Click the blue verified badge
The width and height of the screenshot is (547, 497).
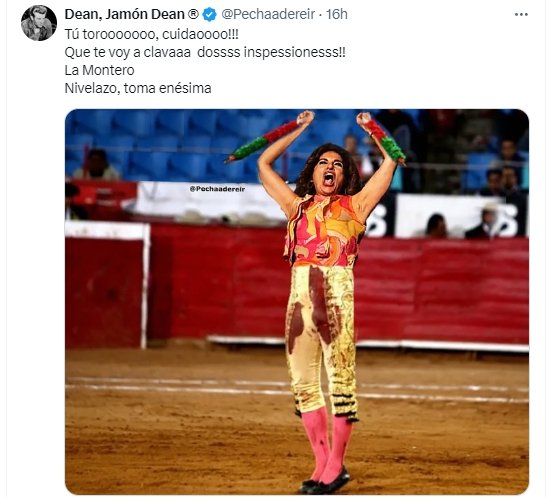(x=209, y=15)
